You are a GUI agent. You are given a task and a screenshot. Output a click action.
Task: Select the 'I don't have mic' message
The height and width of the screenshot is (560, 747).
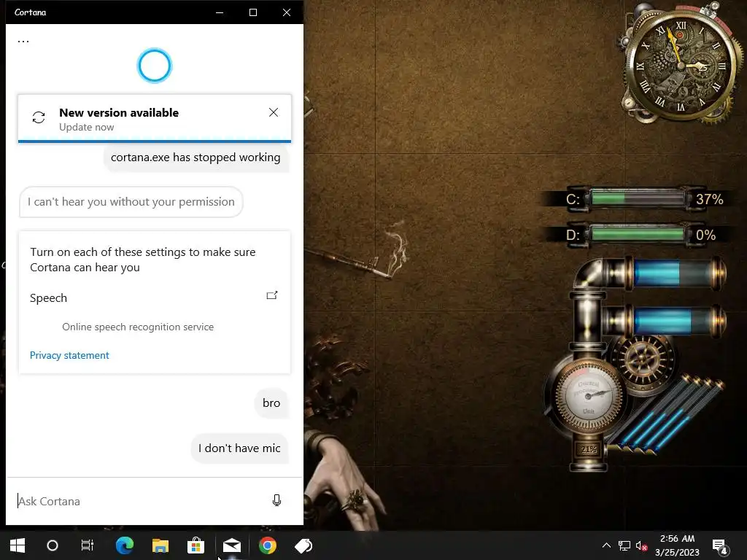(x=239, y=448)
